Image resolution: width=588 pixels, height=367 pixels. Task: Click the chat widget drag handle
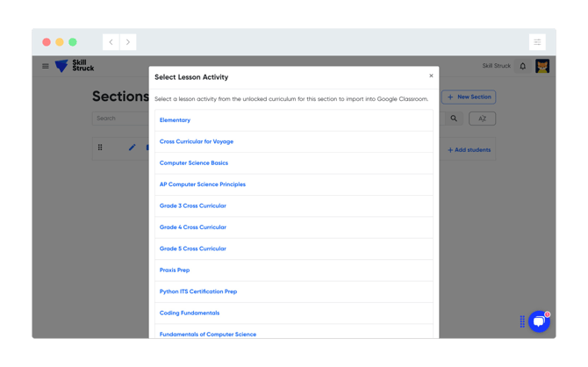pos(522,321)
